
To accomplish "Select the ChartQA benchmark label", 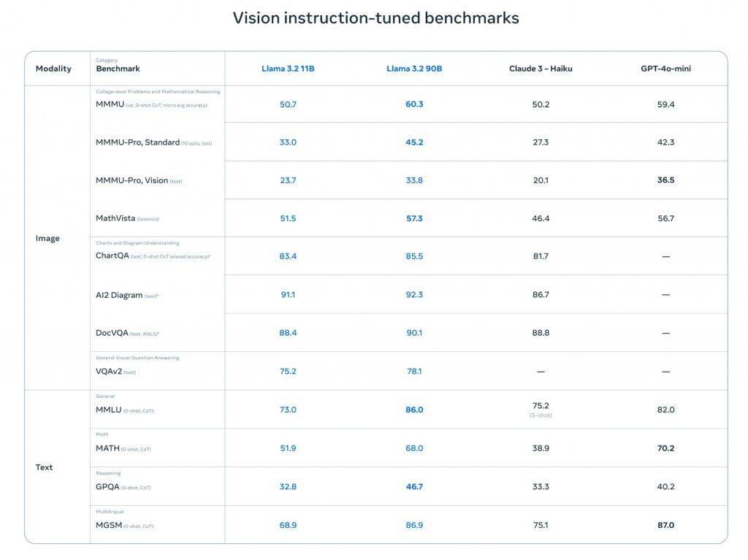I will point(112,256).
